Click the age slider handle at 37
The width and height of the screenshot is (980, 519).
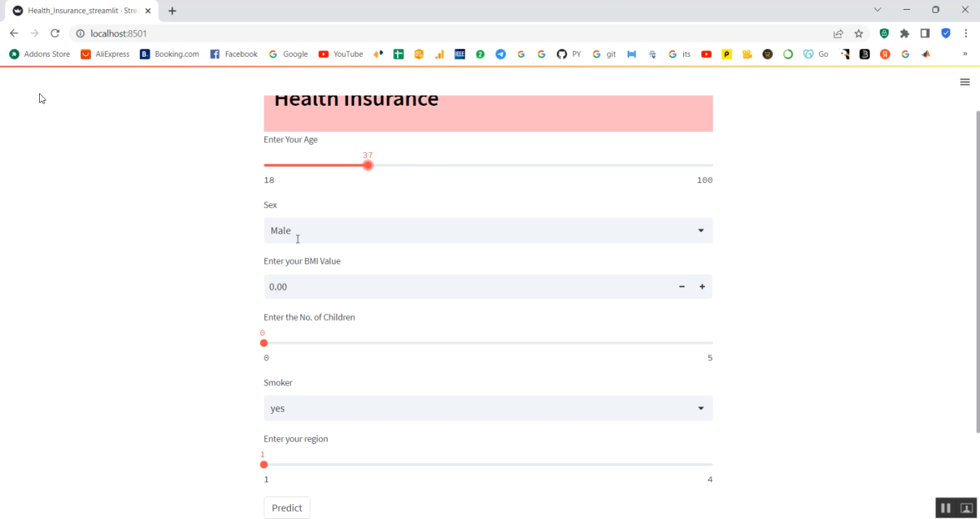coord(367,165)
